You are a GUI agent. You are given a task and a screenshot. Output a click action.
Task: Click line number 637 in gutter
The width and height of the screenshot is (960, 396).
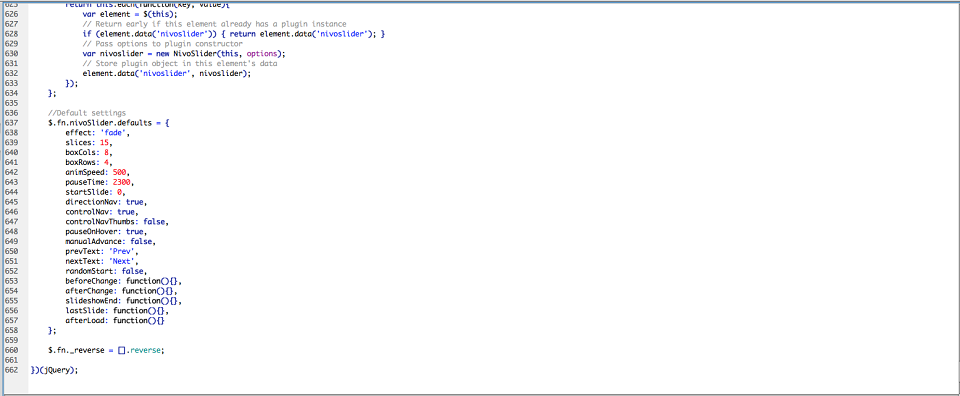click(x=10, y=122)
